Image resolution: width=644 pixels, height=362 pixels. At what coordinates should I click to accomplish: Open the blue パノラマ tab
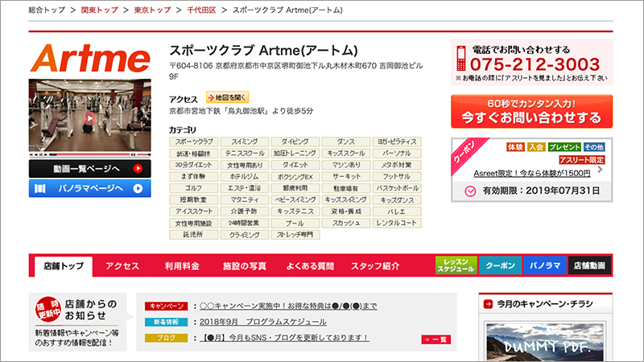coord(545,265)
